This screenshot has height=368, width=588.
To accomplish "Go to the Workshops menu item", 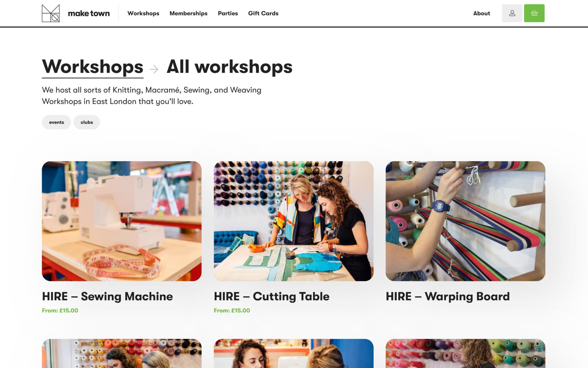I will [143, 13].
